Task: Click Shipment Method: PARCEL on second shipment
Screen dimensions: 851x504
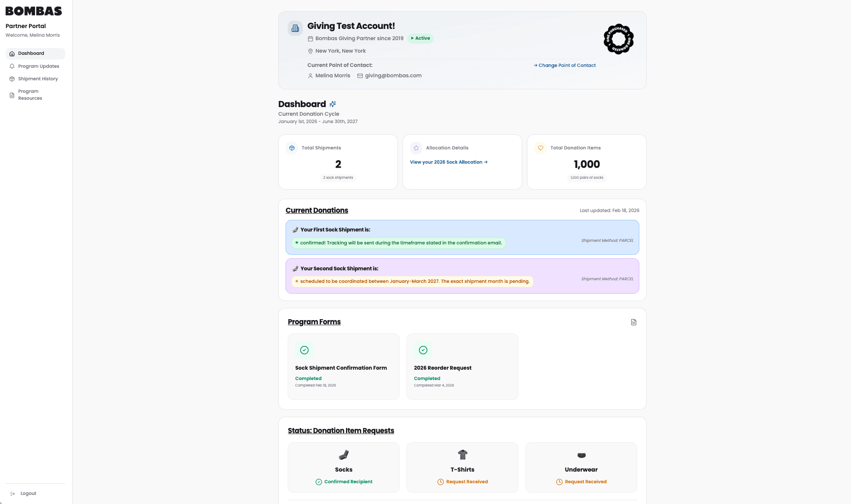Action: (607, 279)
